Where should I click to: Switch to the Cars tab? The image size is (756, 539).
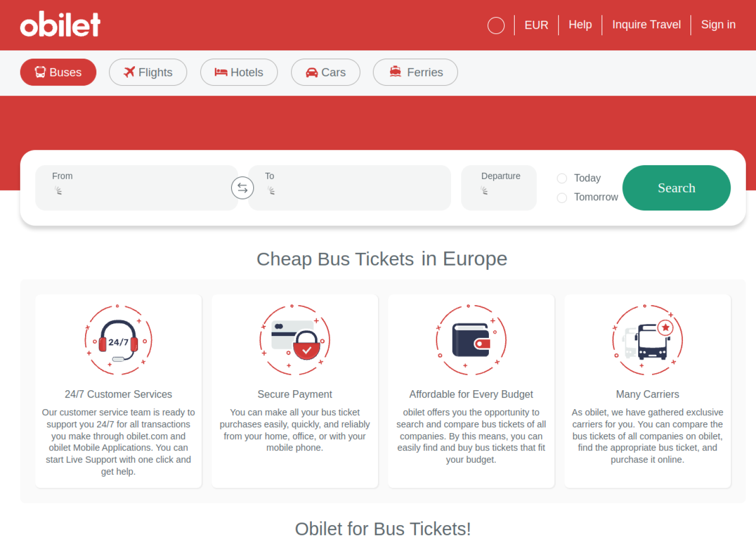pos(326,72)
